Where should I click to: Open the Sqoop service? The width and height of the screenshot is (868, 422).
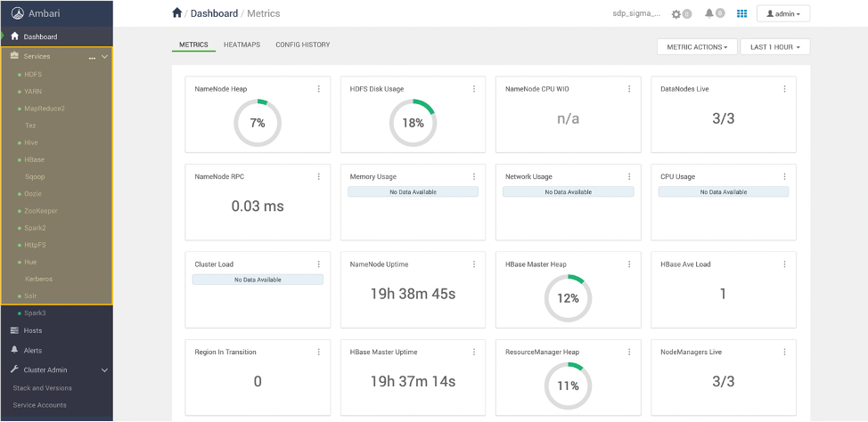[35, 177]
